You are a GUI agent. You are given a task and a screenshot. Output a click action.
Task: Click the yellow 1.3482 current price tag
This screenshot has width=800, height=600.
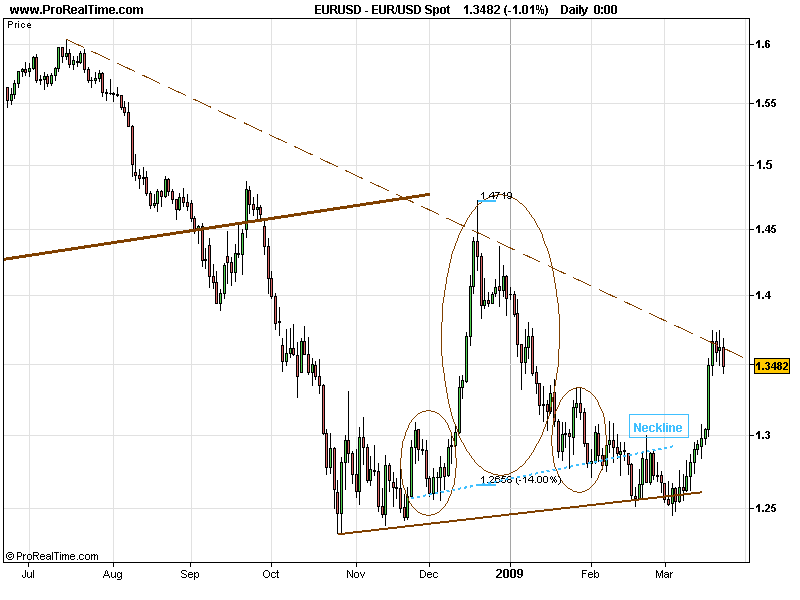(x=771, y=366)
